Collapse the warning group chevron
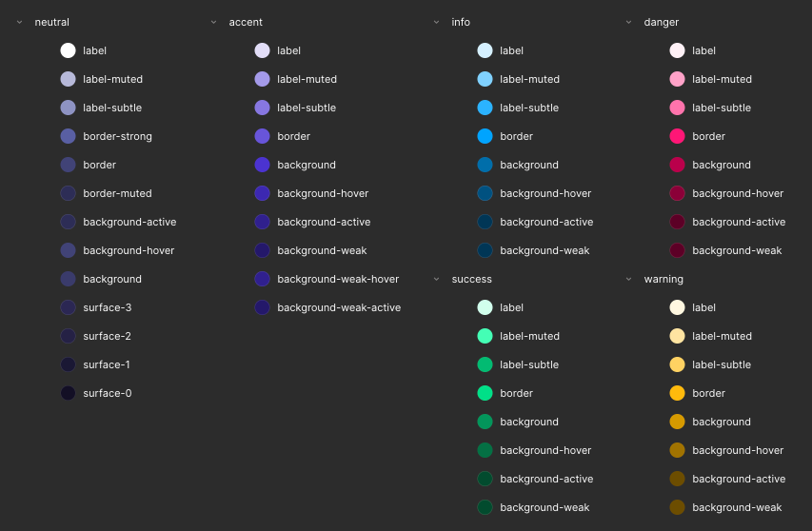The image size is (812, 531). tap(628, 279)
